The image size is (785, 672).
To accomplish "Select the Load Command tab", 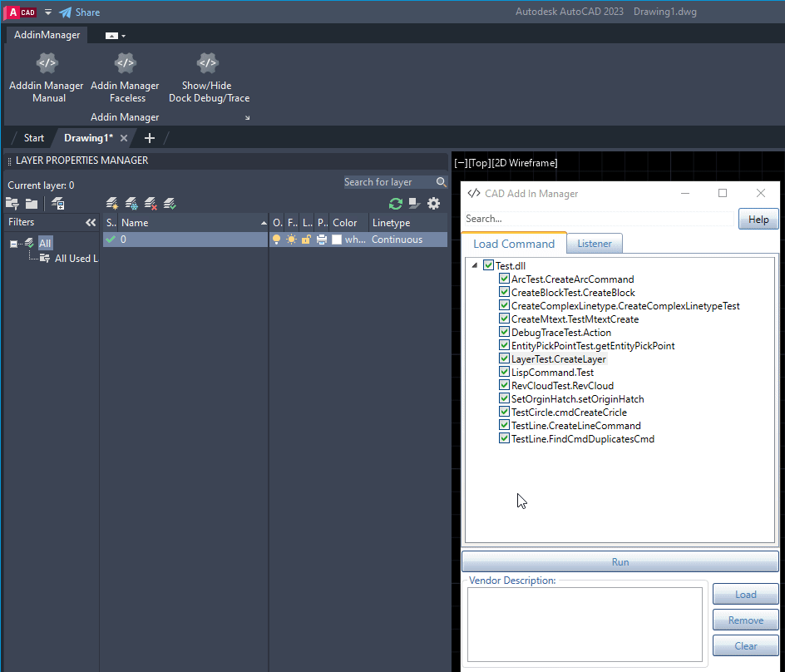I will [x=514, y=244].
